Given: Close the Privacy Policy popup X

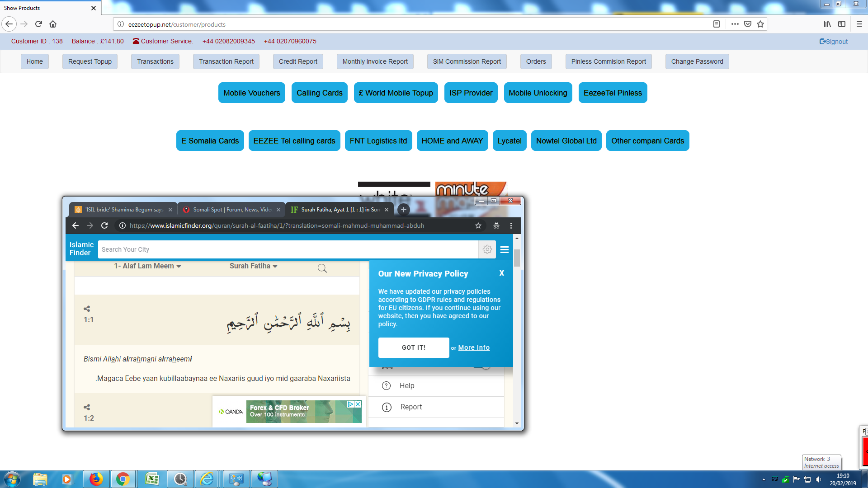Looking at the screenshot, I should tap(502, 273).
